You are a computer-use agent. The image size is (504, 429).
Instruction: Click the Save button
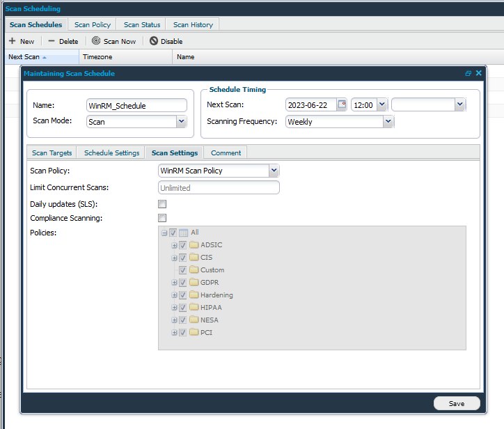[457, 403]
